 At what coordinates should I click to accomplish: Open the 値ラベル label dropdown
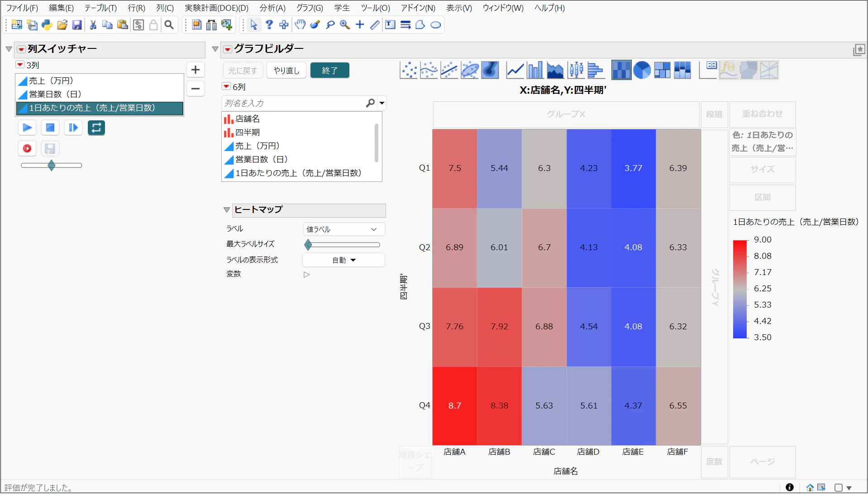coord(343,229)
